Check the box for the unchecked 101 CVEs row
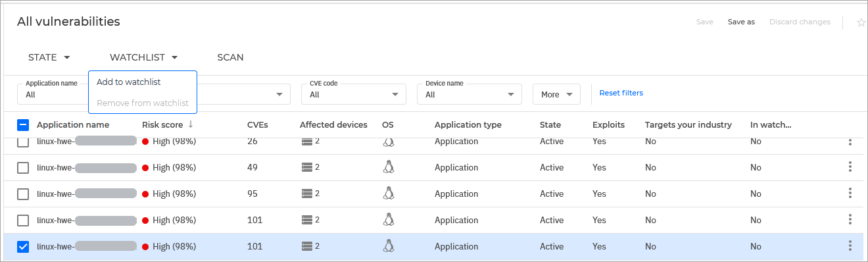Screen dimensions: 868x262 tap(23, 220)
